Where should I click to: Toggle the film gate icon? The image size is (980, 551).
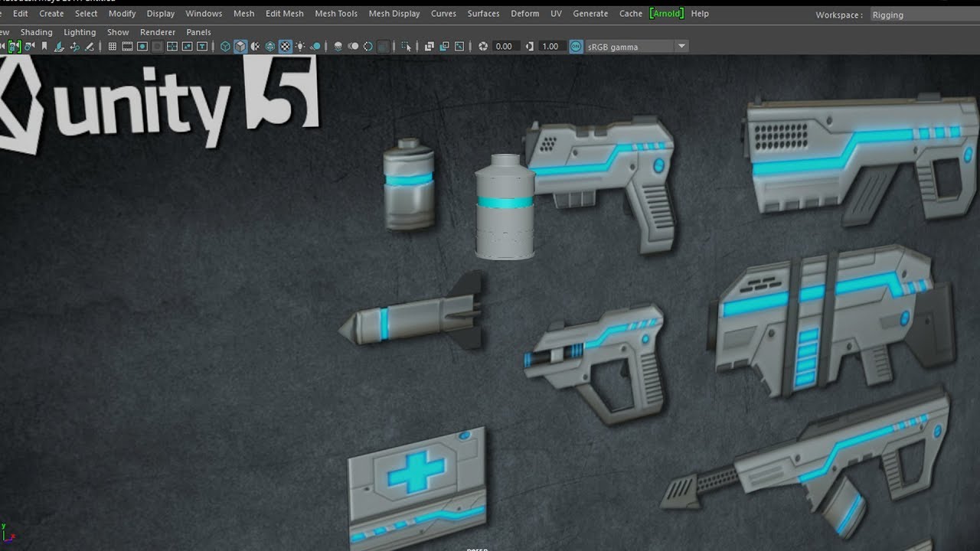pyautogui.click(x=127, y=47)
